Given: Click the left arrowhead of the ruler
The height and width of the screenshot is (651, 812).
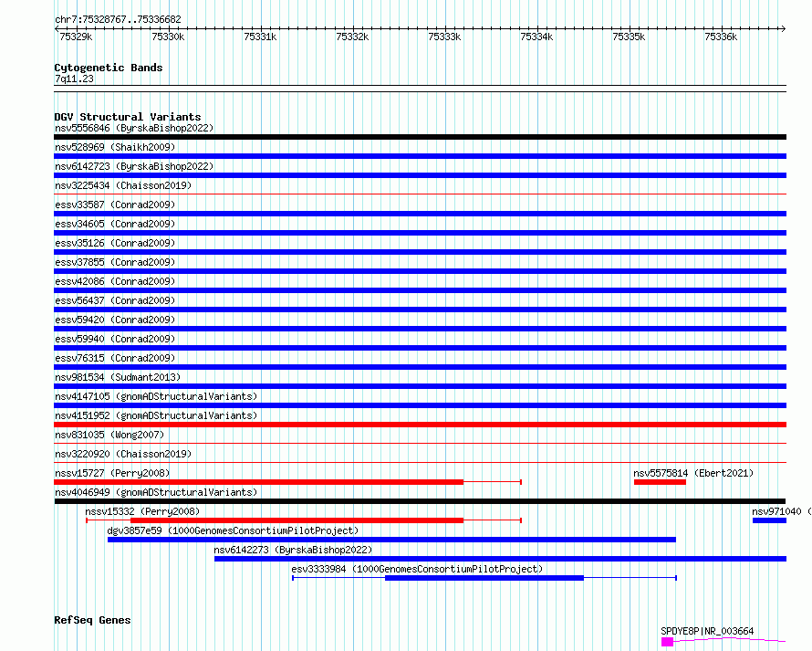Looking at the screenshot, I should 57,28.
